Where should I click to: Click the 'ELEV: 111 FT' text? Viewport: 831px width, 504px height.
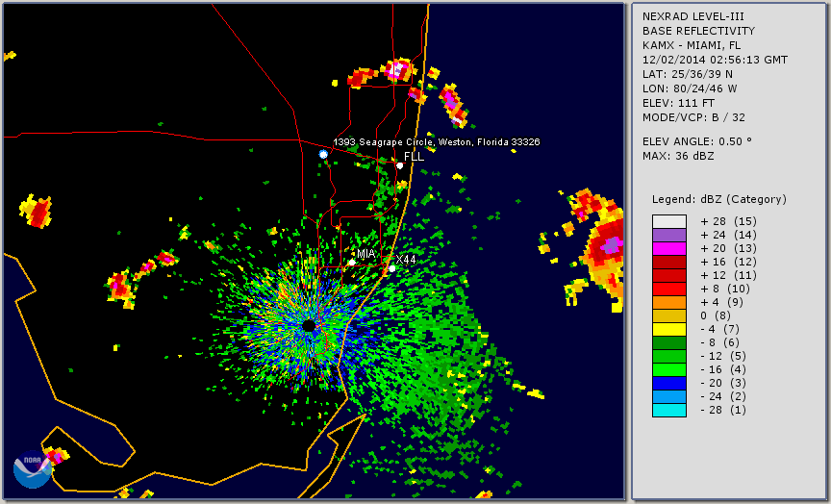tap(678, 103)
